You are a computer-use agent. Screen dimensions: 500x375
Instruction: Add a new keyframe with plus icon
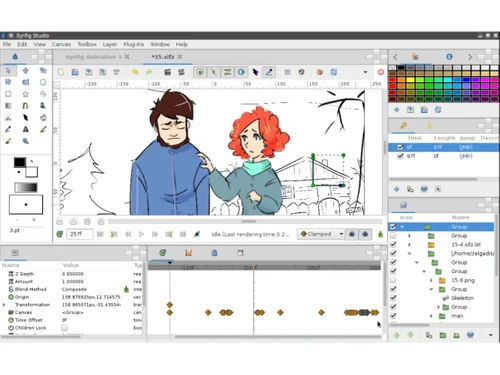tap(396, 189)
